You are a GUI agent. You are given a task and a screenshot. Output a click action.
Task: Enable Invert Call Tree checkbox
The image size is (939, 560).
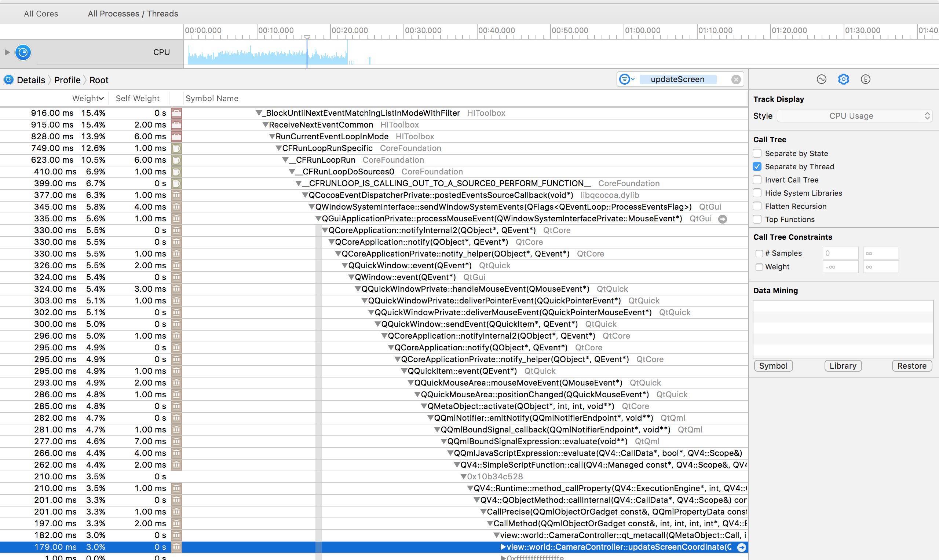(757, 180)
